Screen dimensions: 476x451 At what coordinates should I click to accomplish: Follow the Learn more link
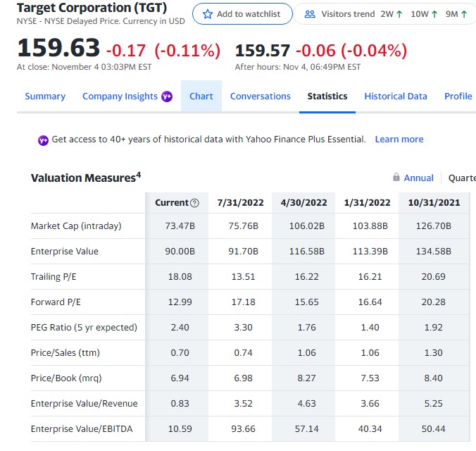(399, 140)
